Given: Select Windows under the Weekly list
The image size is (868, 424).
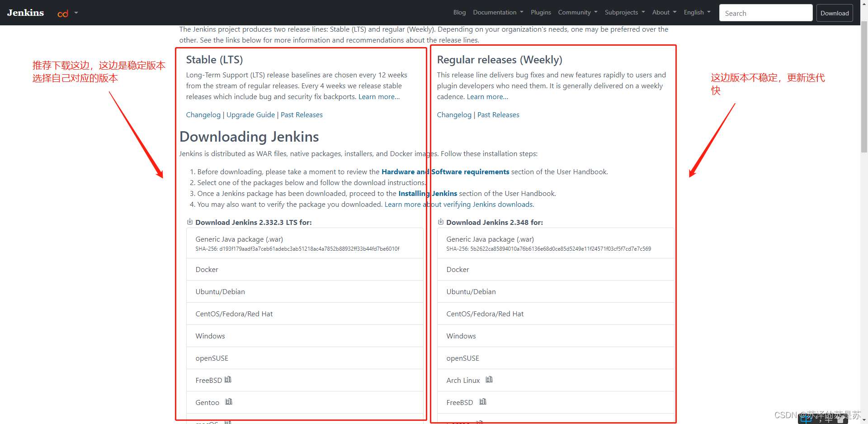Looking at the screenshot, I should [556, 336].
